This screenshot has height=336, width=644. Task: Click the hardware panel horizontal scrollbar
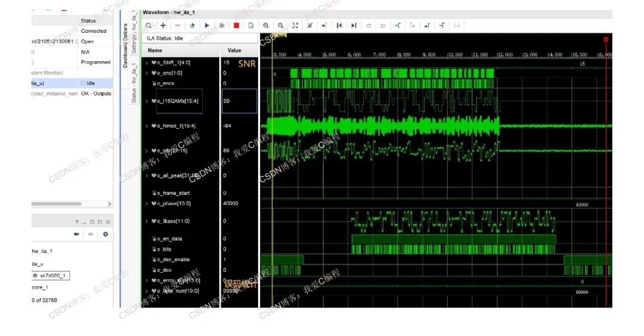(x=56, y=204)
